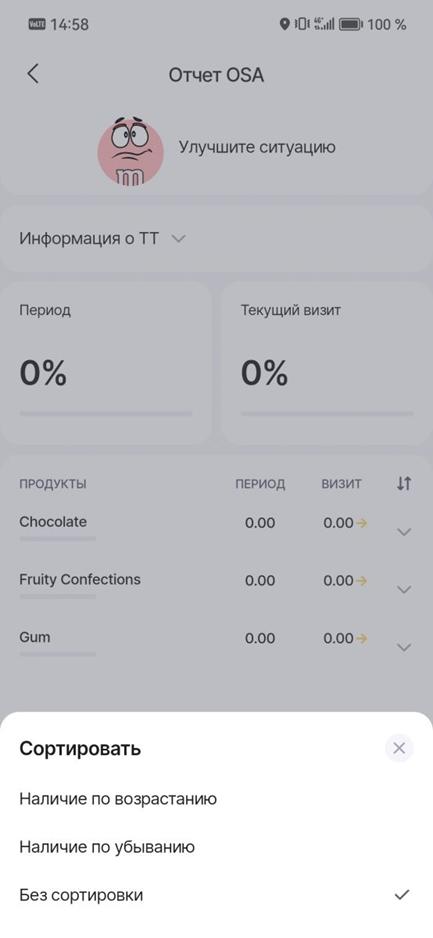Tap the arrow beside Chocolate visit value
This screenshot has height=938, width=433.
click(x=361, y=523)
